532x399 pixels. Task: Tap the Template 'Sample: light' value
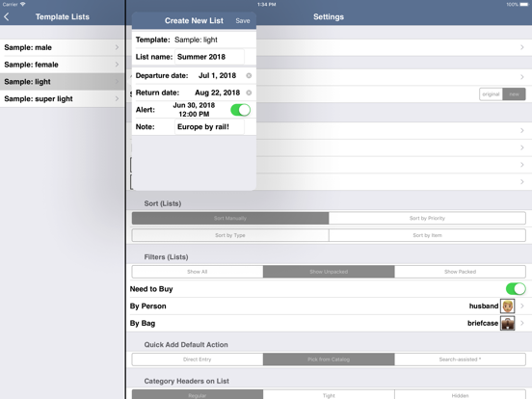(196, 40)
